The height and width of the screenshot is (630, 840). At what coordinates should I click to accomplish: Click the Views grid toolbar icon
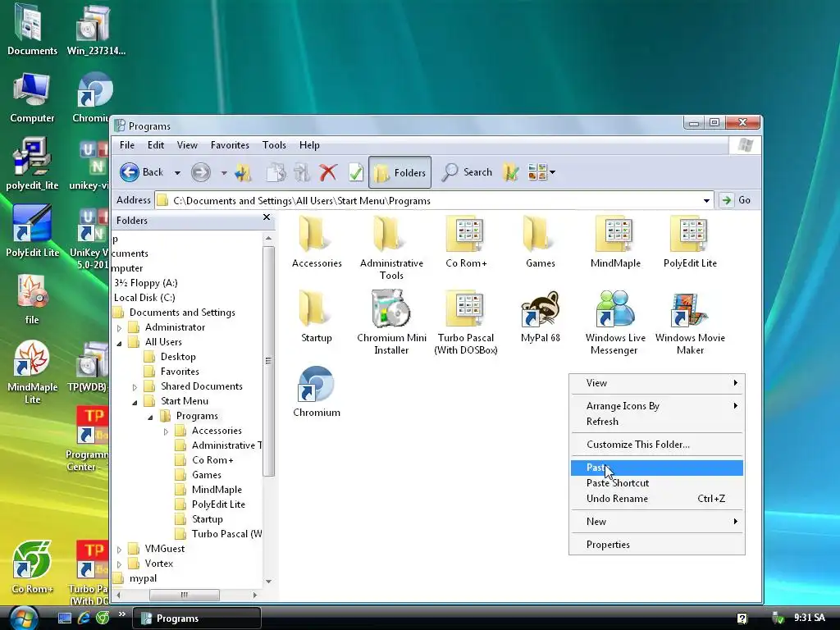click(x=537, y=172)
